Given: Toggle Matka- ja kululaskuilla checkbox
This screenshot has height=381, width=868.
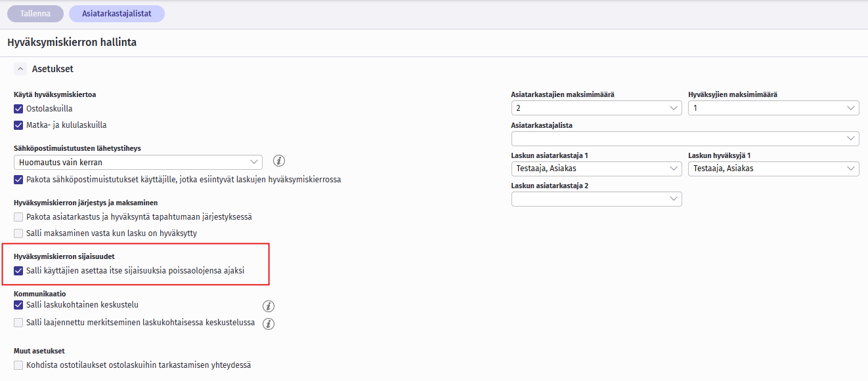Looking at the screenshot, I should point(18,125).
